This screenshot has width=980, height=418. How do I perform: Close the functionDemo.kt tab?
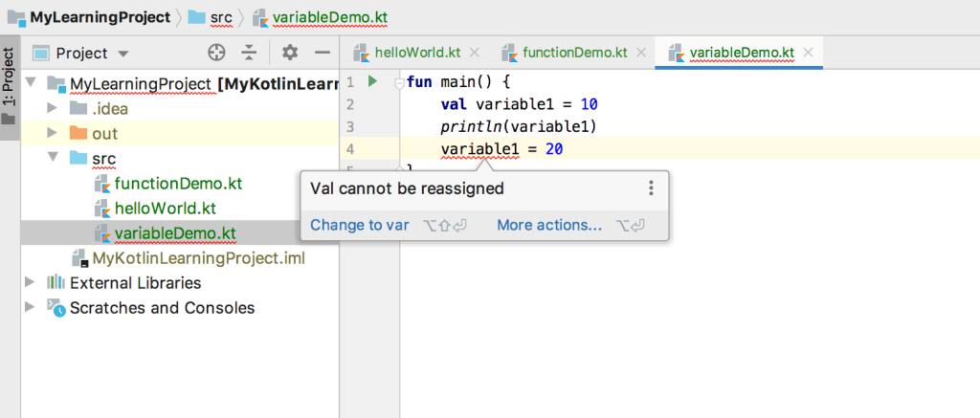(x=640, y=53)
